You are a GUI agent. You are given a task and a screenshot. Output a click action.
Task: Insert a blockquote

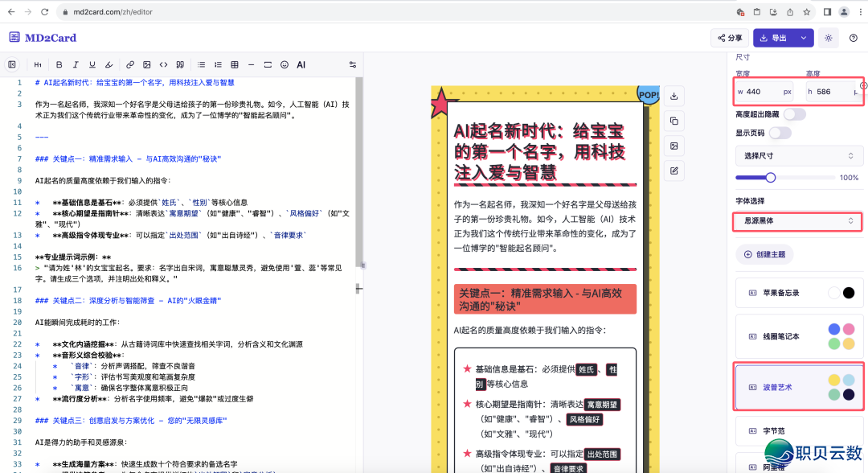(x=180, y=65)
